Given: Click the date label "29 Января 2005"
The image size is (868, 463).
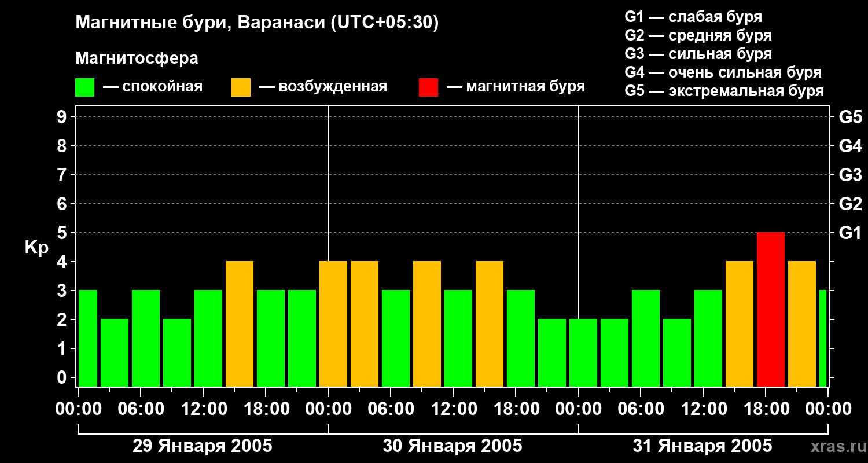Looking at the screenshot, I should [x=203, y=446].
